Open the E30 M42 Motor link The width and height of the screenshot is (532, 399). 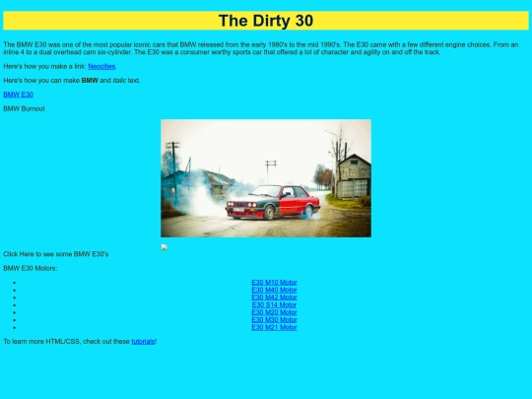274,298
